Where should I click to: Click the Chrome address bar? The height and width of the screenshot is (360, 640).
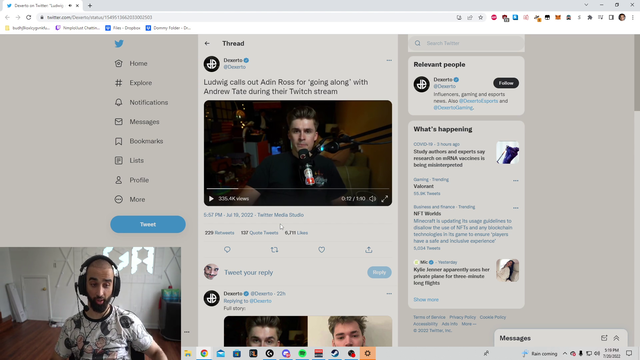click(x=245, y=18)
